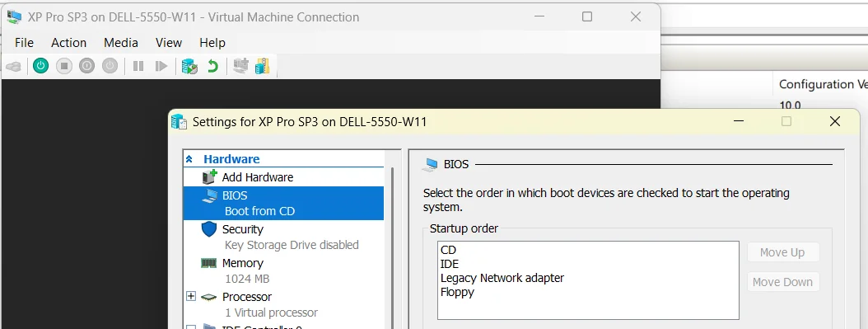The width and height of the screenshot is (868, 329).
Task: Open the File menu
Action: [25, 43]
